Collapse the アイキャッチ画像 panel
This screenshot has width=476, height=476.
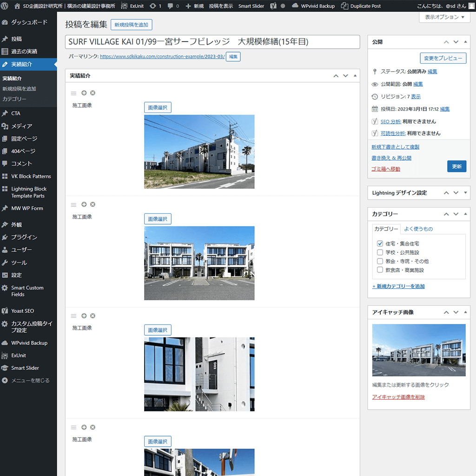(x=465, y=312)
